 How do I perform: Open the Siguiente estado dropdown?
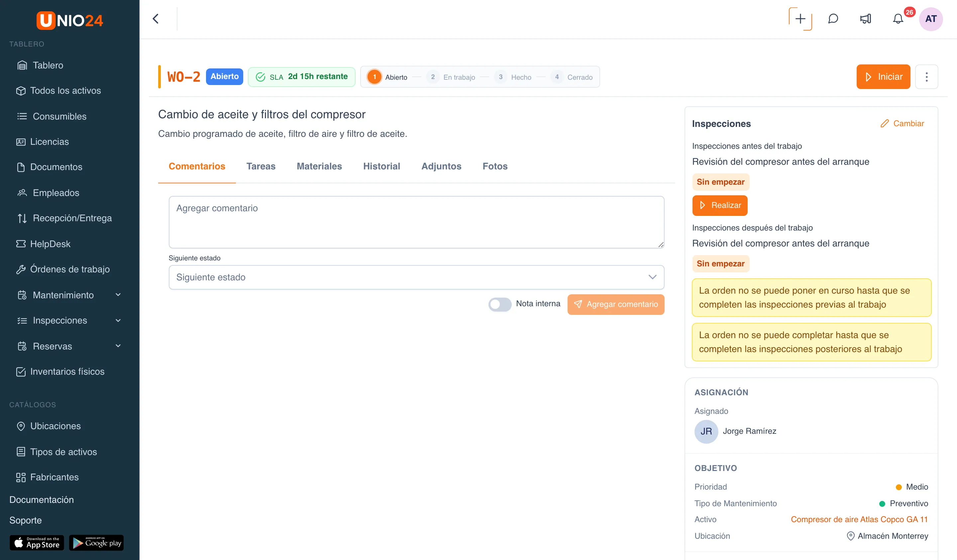(416, 277)
